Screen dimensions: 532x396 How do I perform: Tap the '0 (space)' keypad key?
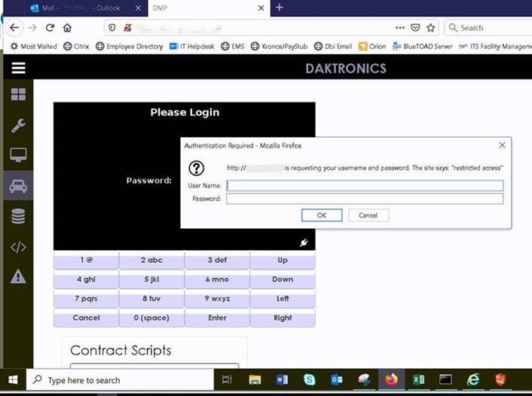[x=151, y=318]
